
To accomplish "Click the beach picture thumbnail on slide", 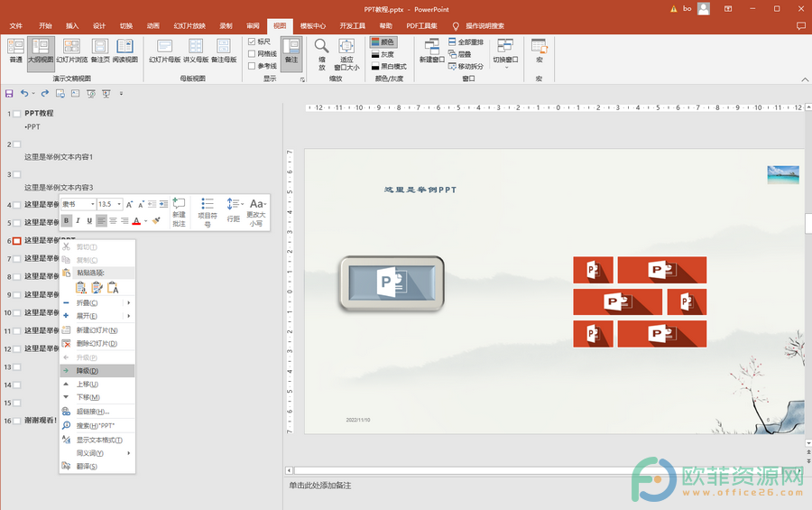I will (783, 175).
